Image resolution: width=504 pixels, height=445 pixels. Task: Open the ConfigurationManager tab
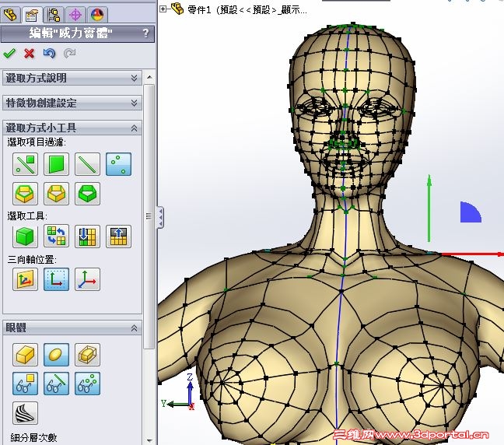coord(54,15)
